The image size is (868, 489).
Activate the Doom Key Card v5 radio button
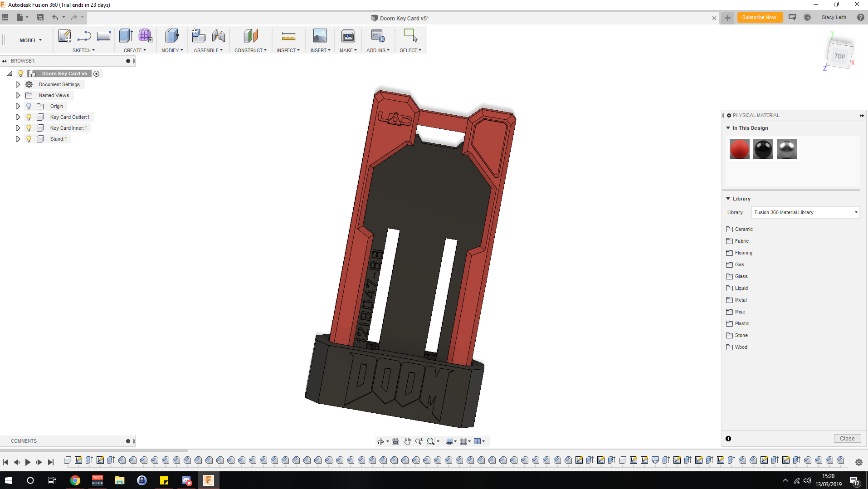[x=97, y=73]
